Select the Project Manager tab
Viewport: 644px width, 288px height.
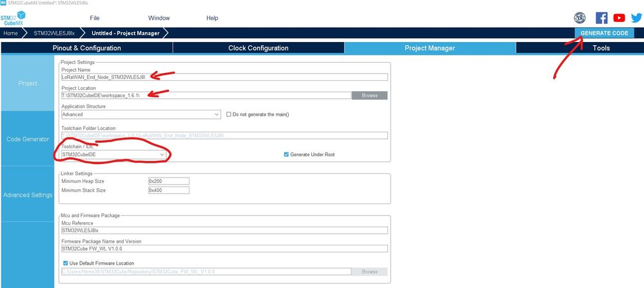(x=429, y=48)
